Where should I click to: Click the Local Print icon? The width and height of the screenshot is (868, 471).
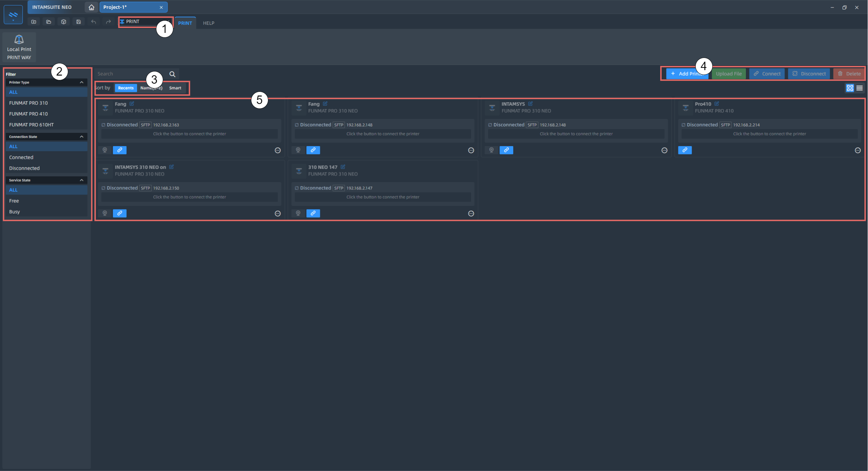19,40
